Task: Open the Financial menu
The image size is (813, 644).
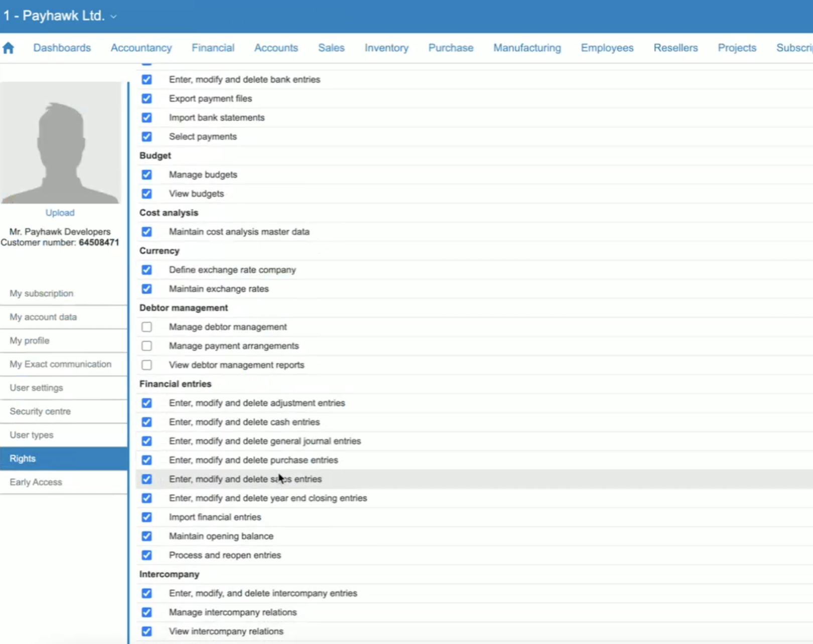Action: [213, 48]
